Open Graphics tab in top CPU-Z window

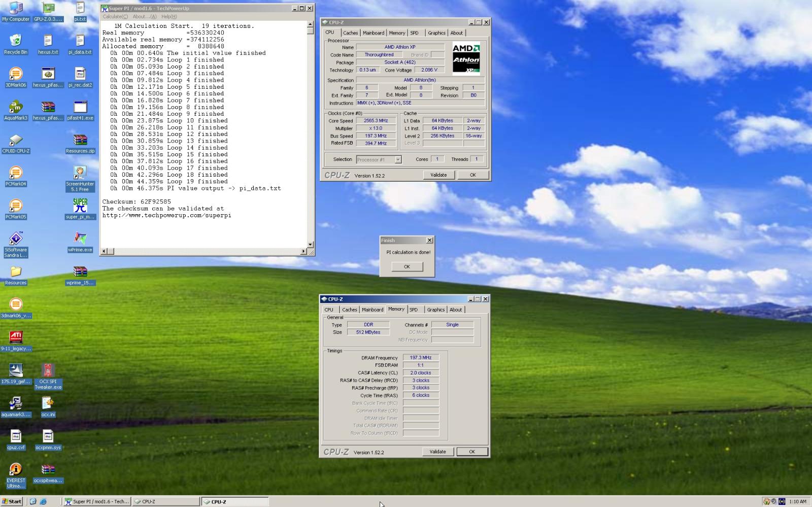click(x=436, y=33)
